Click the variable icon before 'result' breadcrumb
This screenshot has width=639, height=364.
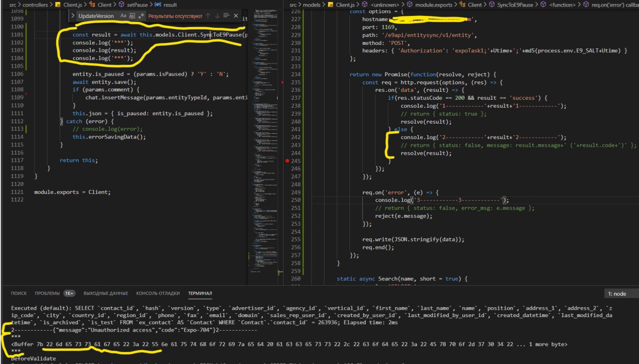[x=158, y=4]
